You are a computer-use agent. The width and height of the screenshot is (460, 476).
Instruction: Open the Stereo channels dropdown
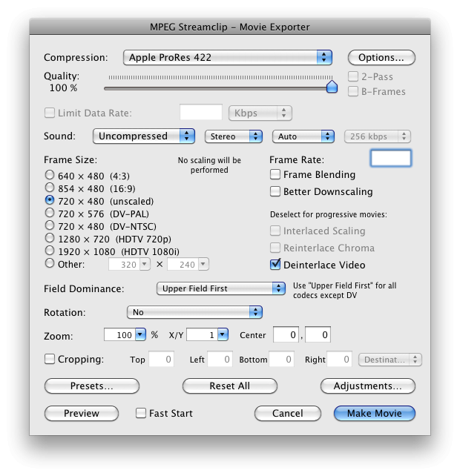tap(234, 136)
